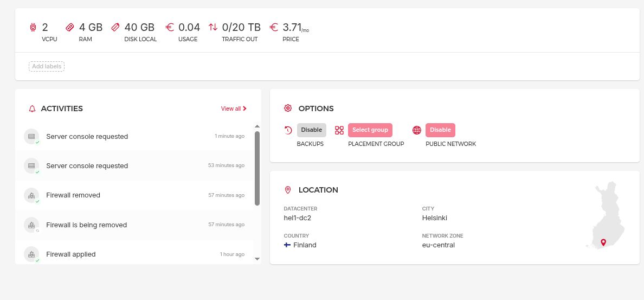Open View all activities link
This screenshot has height=300, width=644.
234,108
